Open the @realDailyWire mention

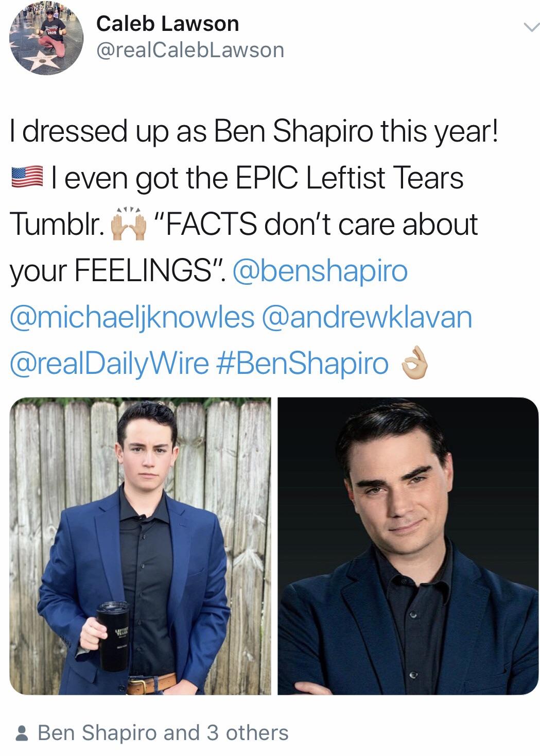click(x=109, y=364)
